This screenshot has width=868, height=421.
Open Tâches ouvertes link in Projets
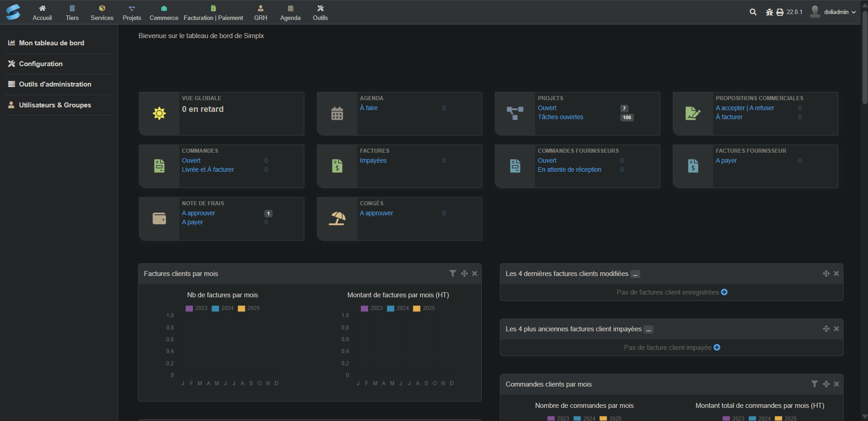(560, 117)
